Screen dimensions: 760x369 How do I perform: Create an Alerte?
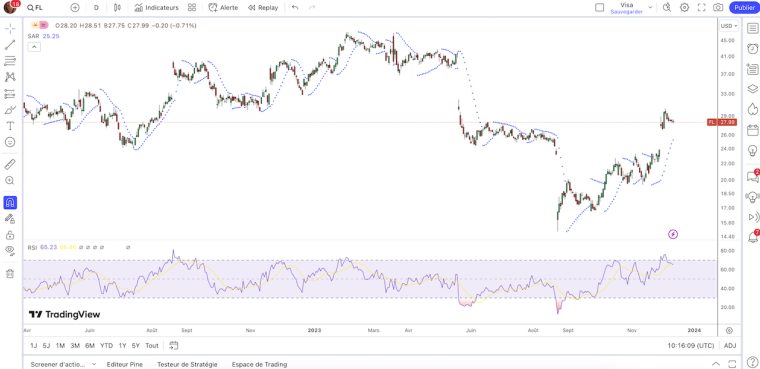[x=223, y=8]
